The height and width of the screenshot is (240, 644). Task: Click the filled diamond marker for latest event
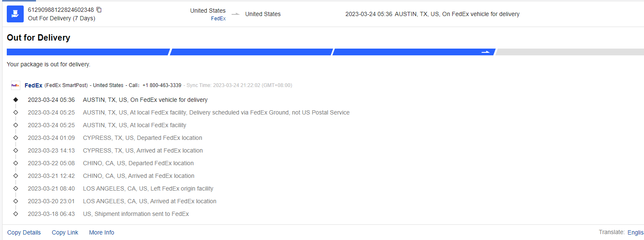(16, 100)
